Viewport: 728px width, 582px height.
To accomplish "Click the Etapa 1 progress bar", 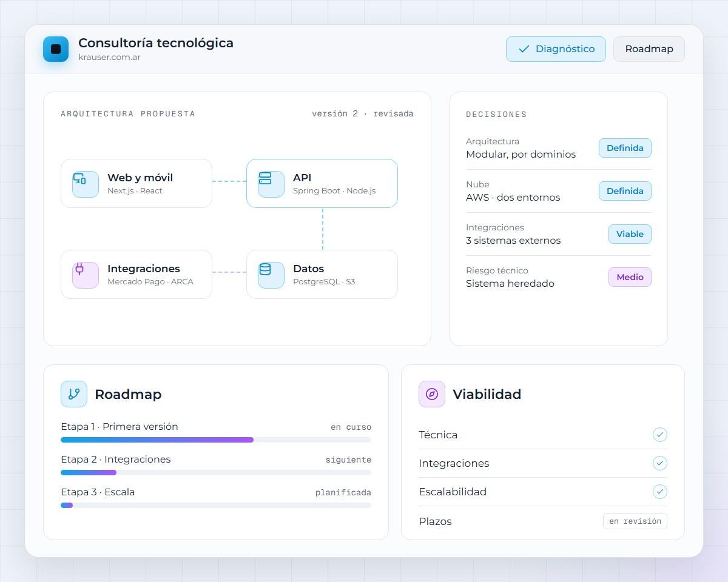I will (x=216, y=440).
